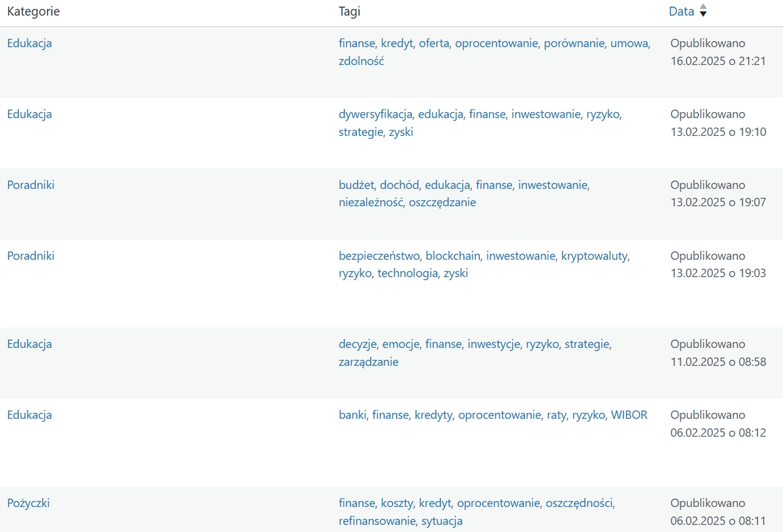Filter by the refinansowanie tag
Viewport: 783px width, 532px height.
pyautogui.click(x=377, y=521)
